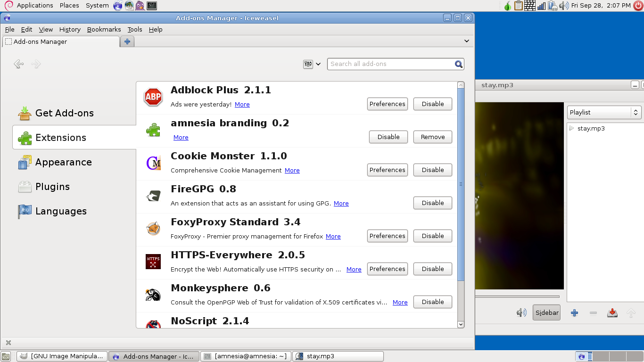Click the FireGPG extension icon
Image resolution: width=644 pixels, height=362 pixels.
click(x=153, y=196)
